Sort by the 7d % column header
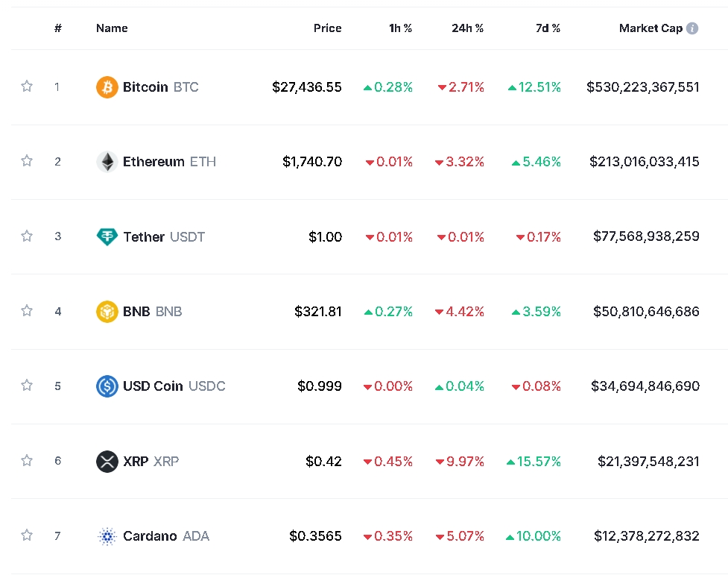 [x=548, y=28]
